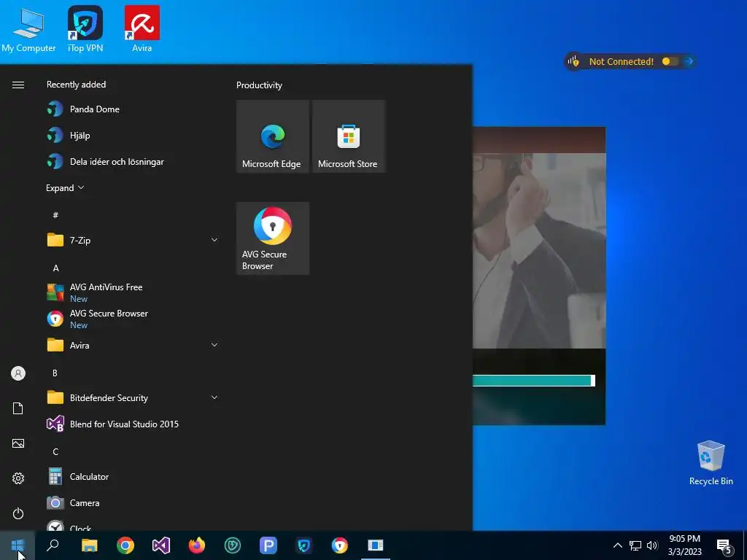
Task: Click the Power icon in Start
Action: 18,513
